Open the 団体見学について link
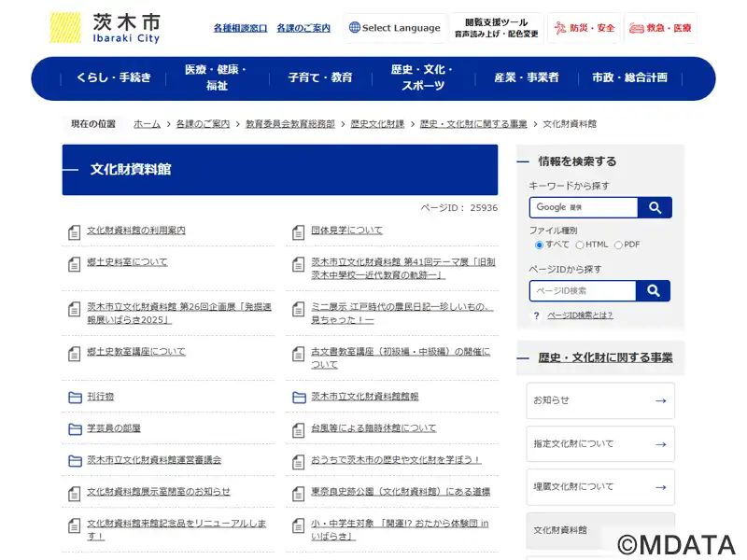Screen dimensions: 747x560 (346, 231)
